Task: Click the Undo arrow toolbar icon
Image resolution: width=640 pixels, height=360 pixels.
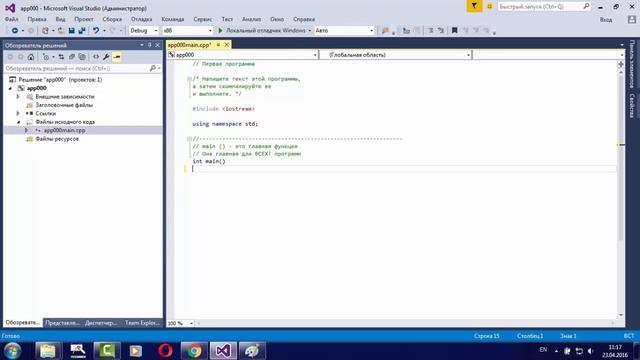Action: coord(96,31)
